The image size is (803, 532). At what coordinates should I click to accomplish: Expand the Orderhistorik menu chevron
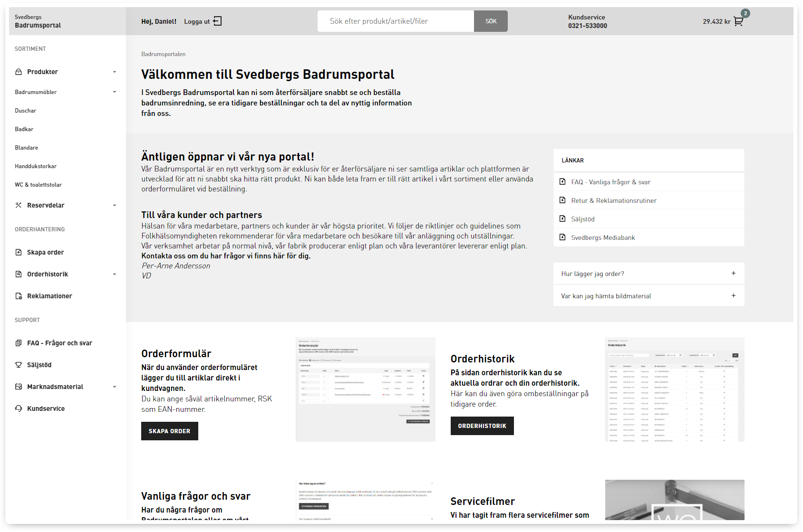tap(115, 274)
